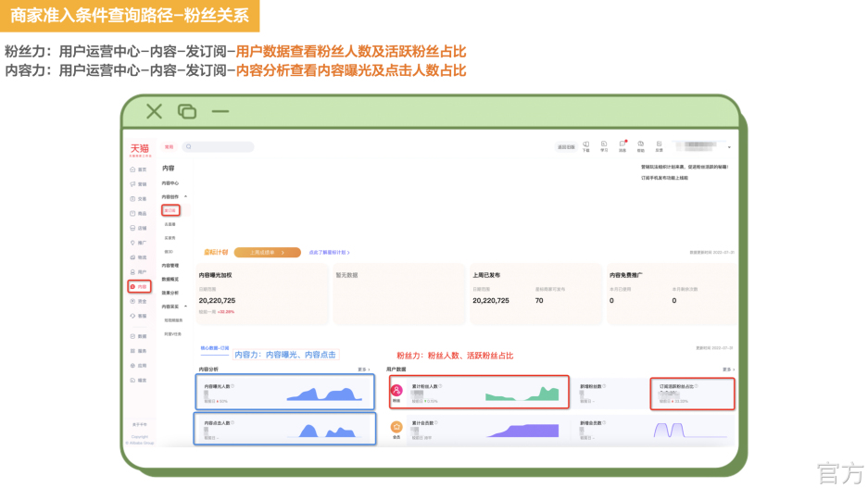This screenshot has width=868, height=488.
Task: Open the 下载 download icon in top bar
Action: tap(585, 145)
